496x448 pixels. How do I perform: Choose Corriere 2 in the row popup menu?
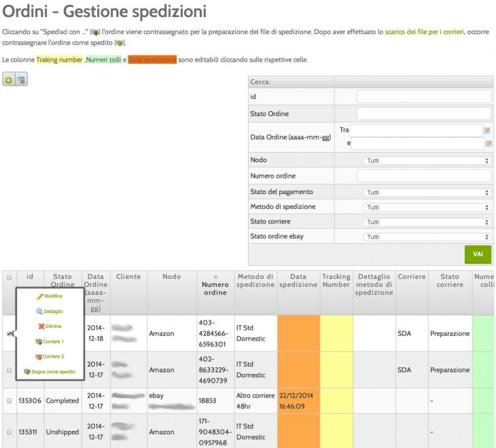point(50,356)
